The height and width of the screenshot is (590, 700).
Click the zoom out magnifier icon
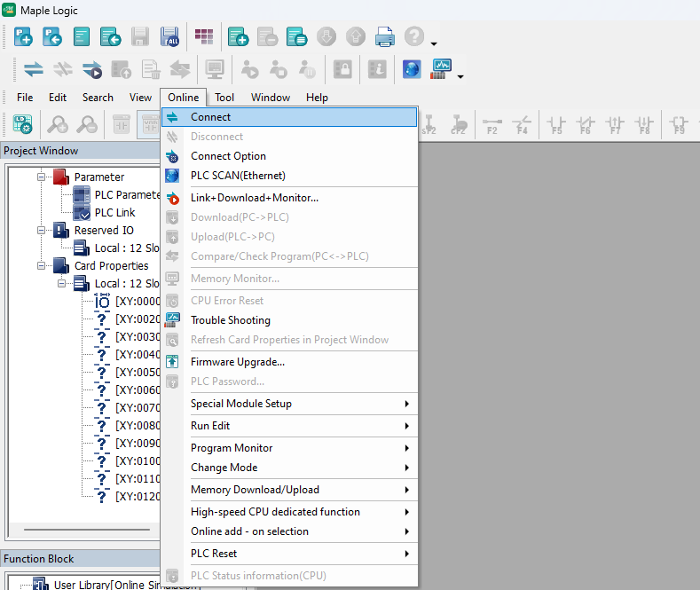[x=87, y=124]
